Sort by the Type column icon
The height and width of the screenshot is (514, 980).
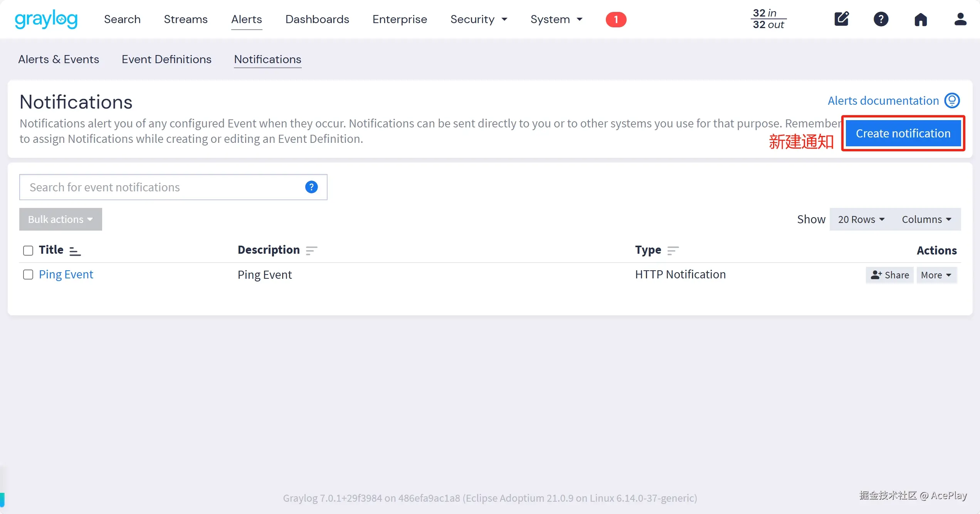click(673, 251)
